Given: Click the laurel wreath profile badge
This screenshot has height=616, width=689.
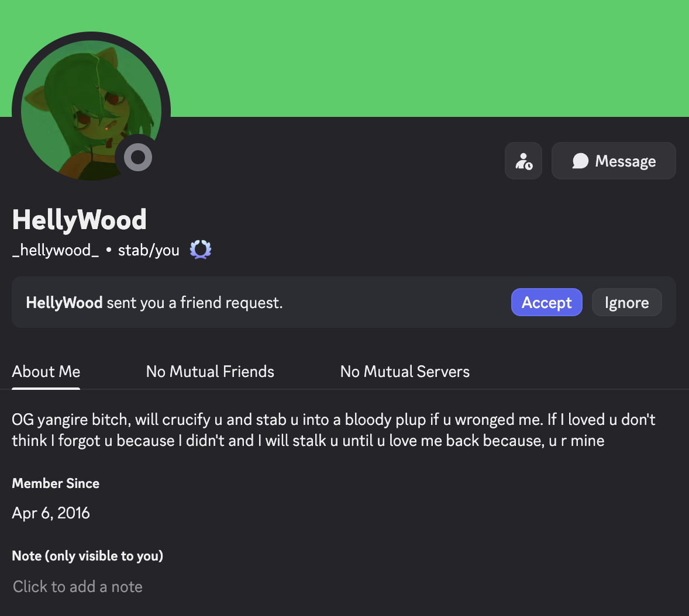Looking at the screenshot, I should (x=201, y=250).
